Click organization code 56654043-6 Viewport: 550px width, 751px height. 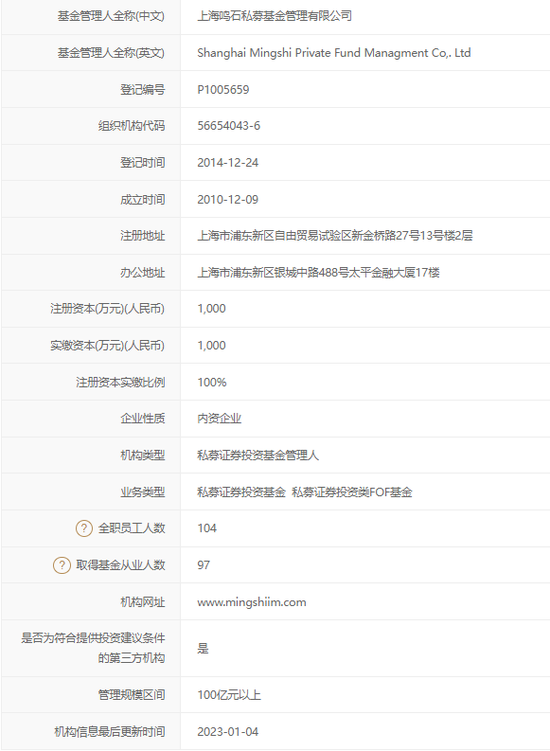pyautogui.click(x=229, y=126)
